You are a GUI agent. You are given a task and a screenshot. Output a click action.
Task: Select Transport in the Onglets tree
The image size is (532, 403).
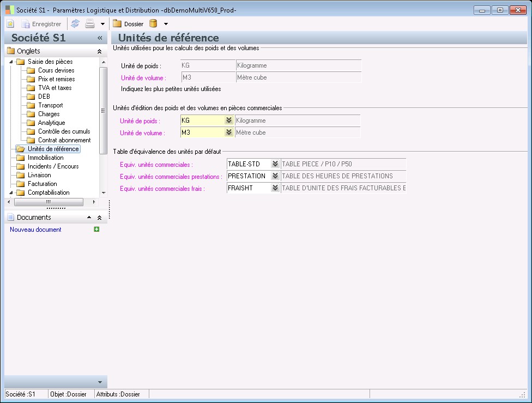click(x=50, y=105)
